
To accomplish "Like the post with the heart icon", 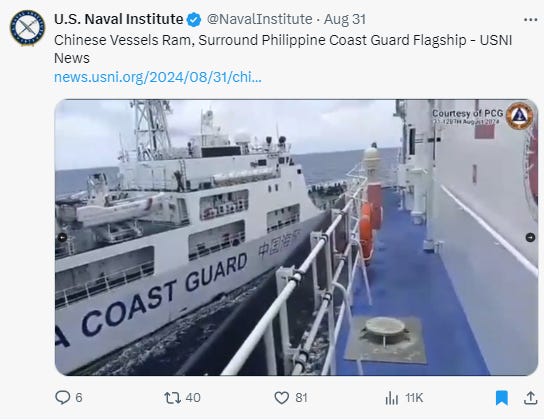I will 282,397.
